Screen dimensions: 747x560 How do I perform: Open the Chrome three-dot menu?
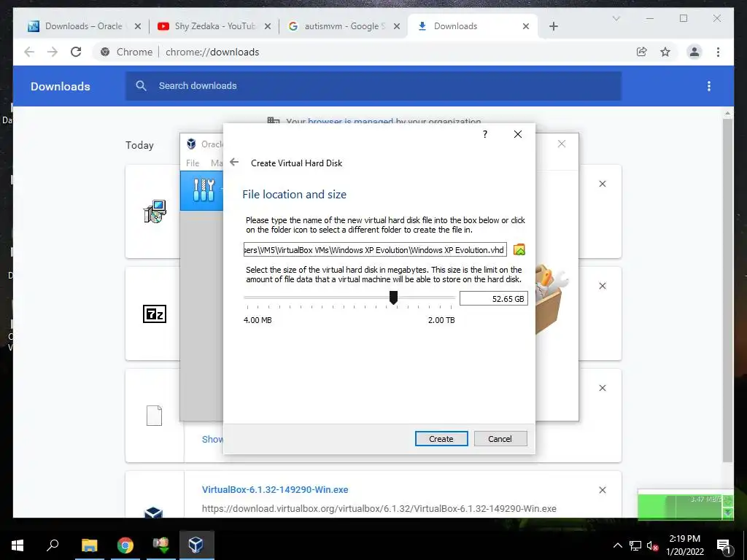[x=718, y=52]
